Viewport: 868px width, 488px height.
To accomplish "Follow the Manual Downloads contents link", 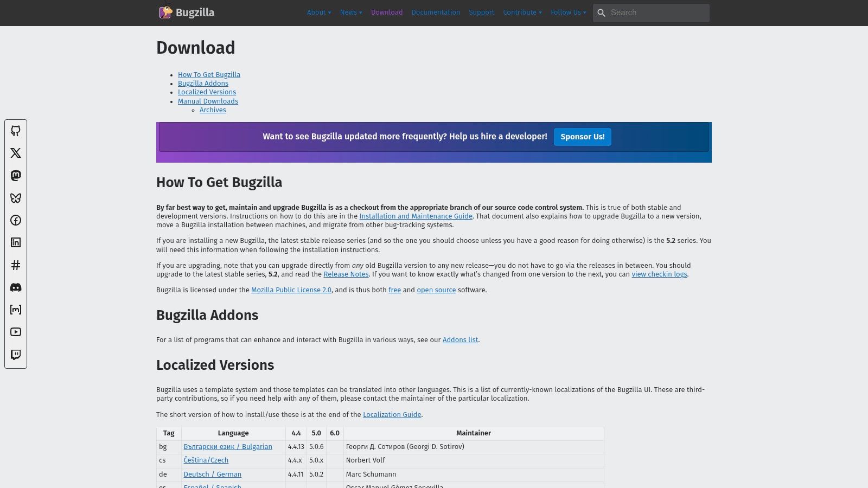I will (208, 101).
